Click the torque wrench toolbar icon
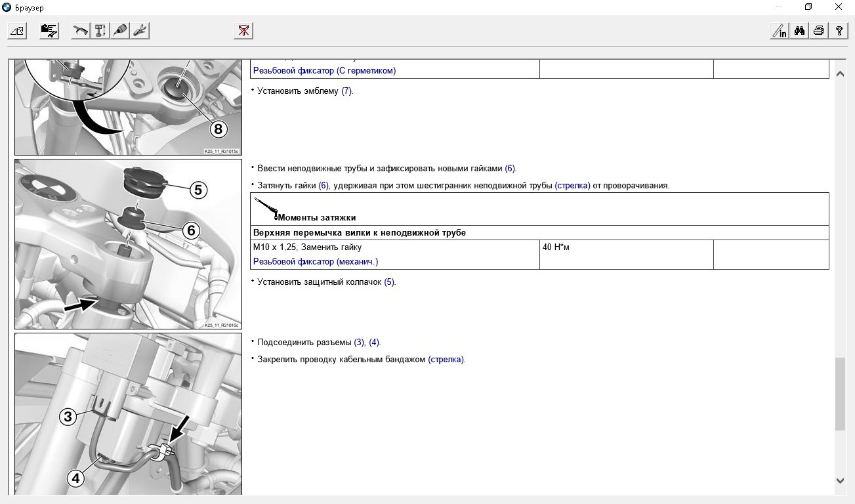Image resolution: width=855 pixels, height=504 pixels. click(x=81, y=30)
